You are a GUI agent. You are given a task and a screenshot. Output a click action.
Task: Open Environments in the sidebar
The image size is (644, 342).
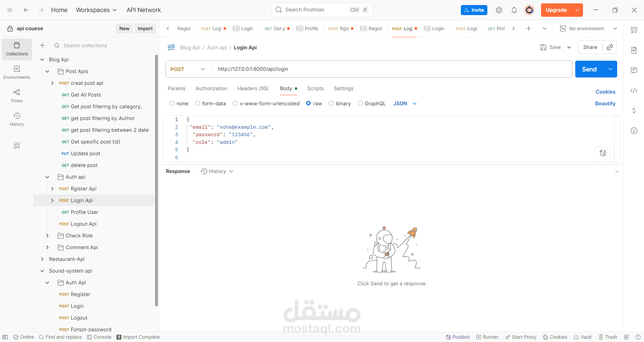17,73
